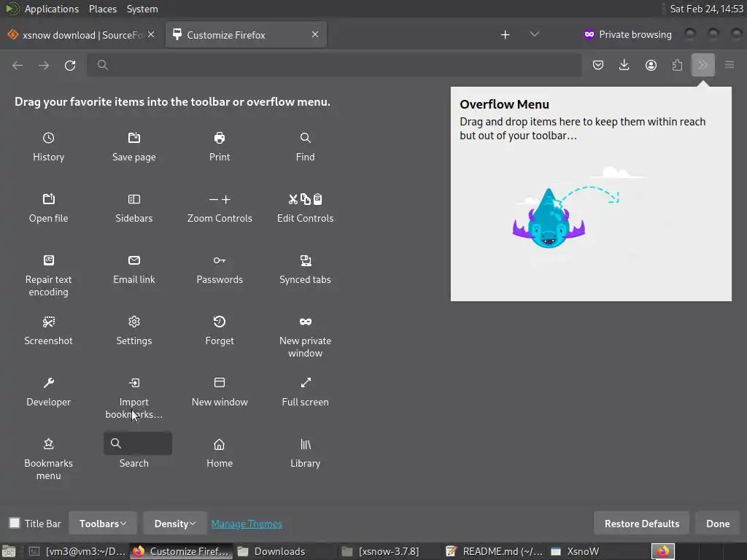Click the Find magnifier icon

[306, 138]
